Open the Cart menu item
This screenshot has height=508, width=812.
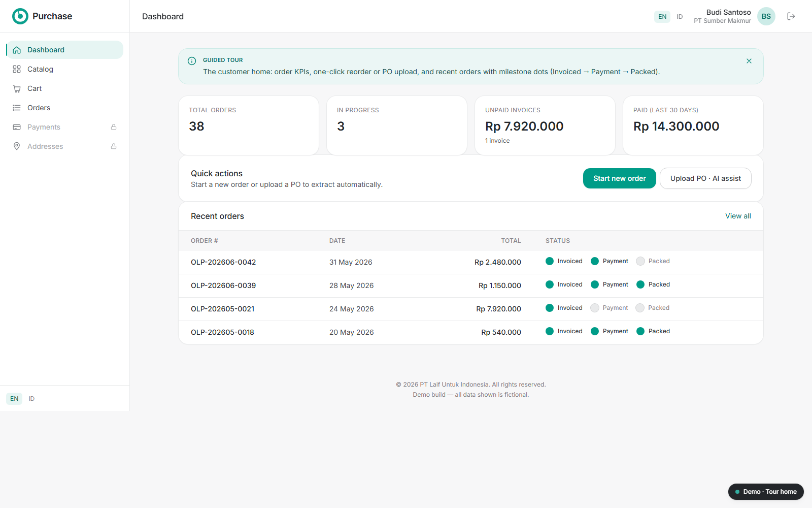click(65, 88)
